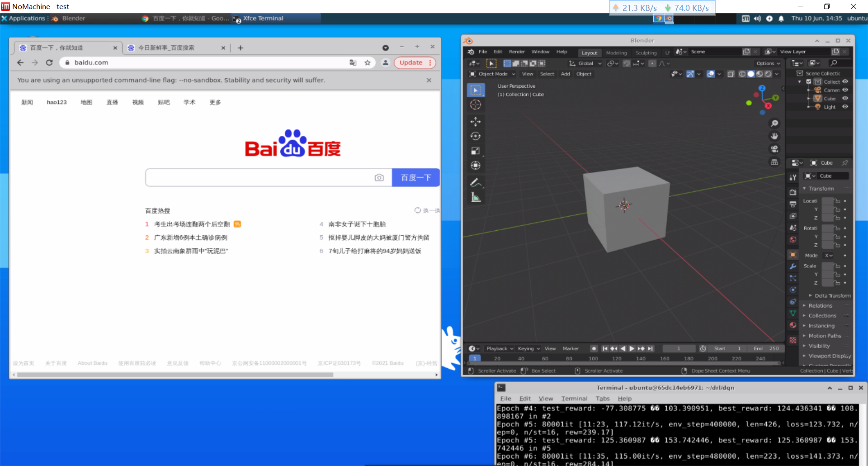Open Output properties printer icon

click(x=793, y=204)
